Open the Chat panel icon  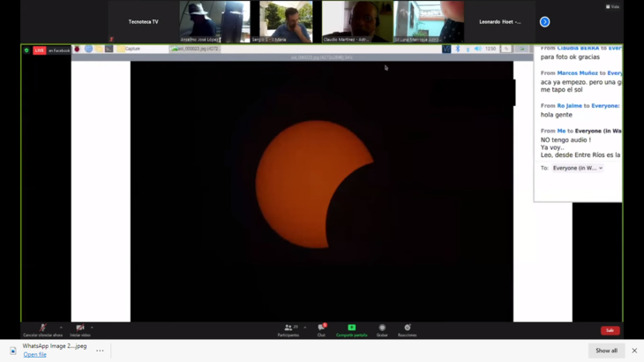coord(321,328)
